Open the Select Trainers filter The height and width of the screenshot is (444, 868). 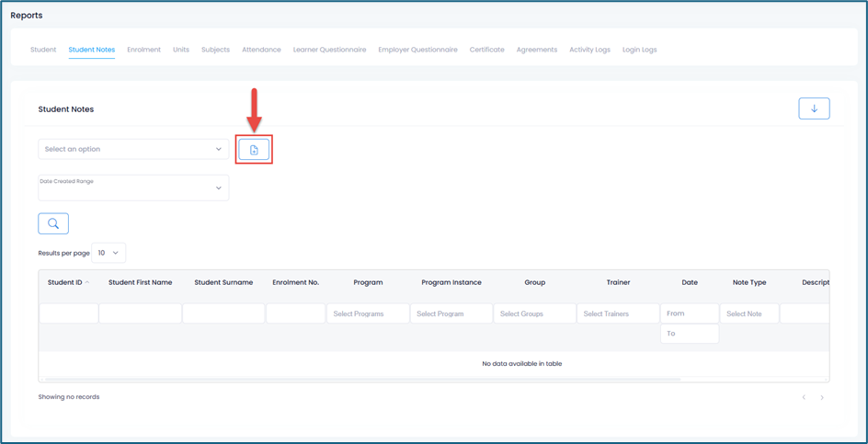(618, 314)
